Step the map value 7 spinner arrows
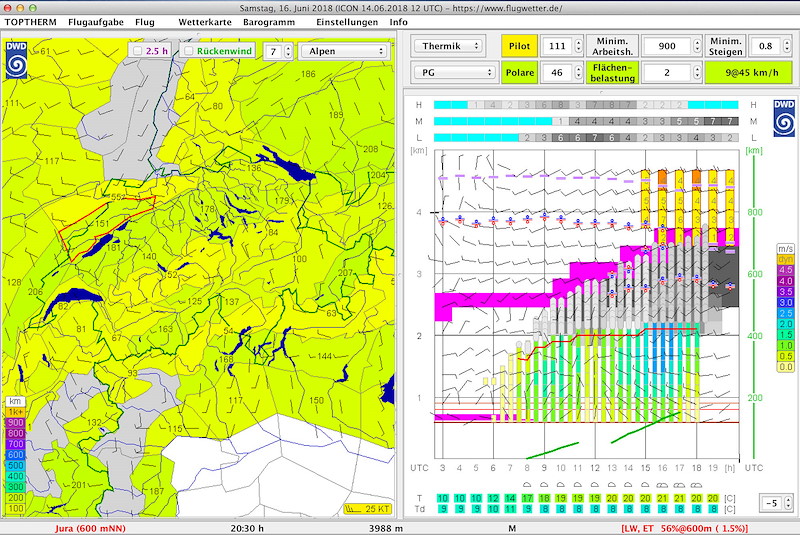The image size is (800, 535). click(288, 52)
